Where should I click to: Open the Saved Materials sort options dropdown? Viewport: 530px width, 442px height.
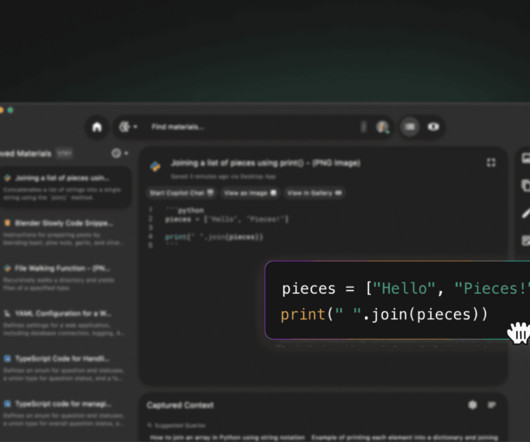(120, 153)
